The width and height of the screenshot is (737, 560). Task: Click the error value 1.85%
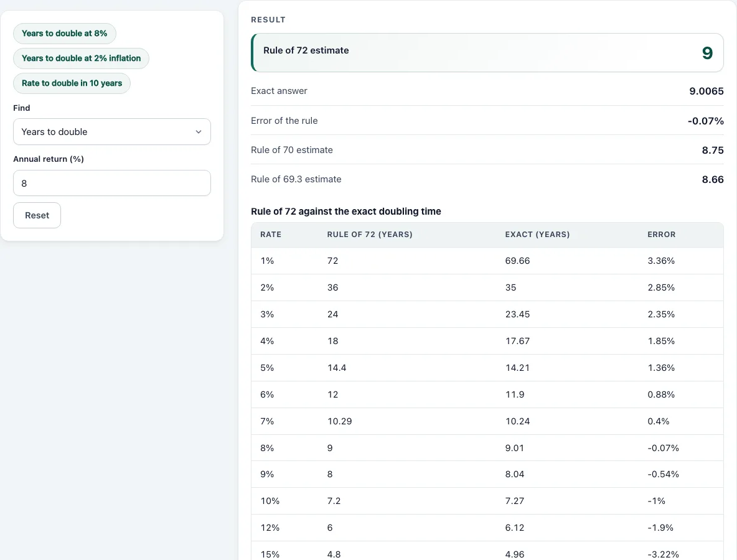coord(661,341)
